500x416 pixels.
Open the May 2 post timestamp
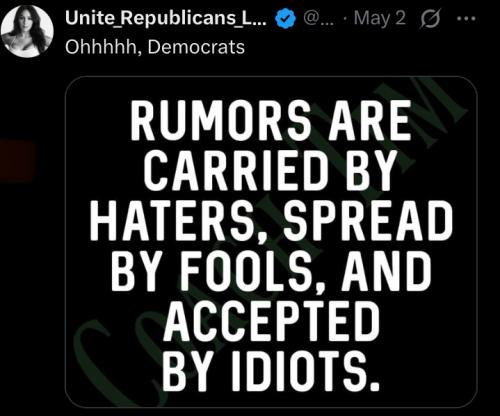(380, 18)
